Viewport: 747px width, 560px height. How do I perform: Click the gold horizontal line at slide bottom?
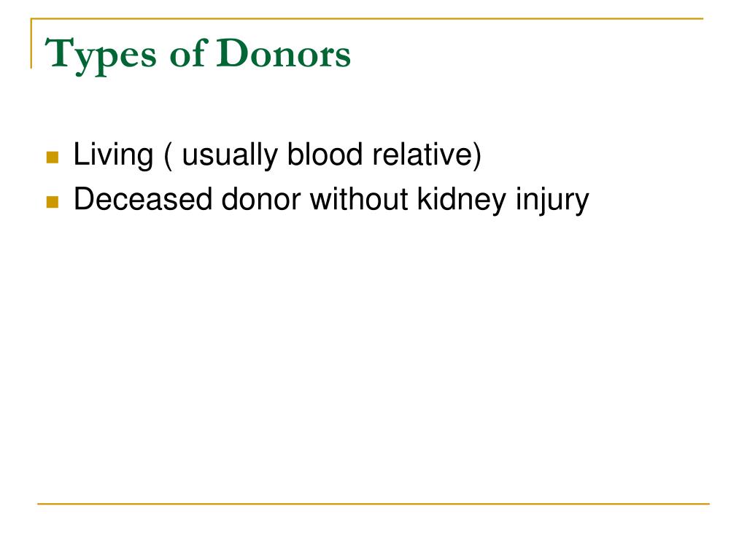(373, 503)
